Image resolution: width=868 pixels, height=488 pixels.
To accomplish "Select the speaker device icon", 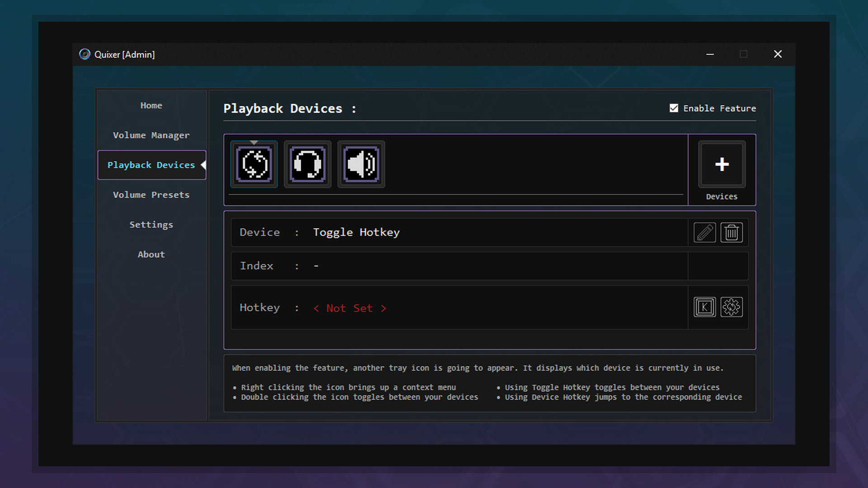I will pyautogui.click(x=361, y=164).
